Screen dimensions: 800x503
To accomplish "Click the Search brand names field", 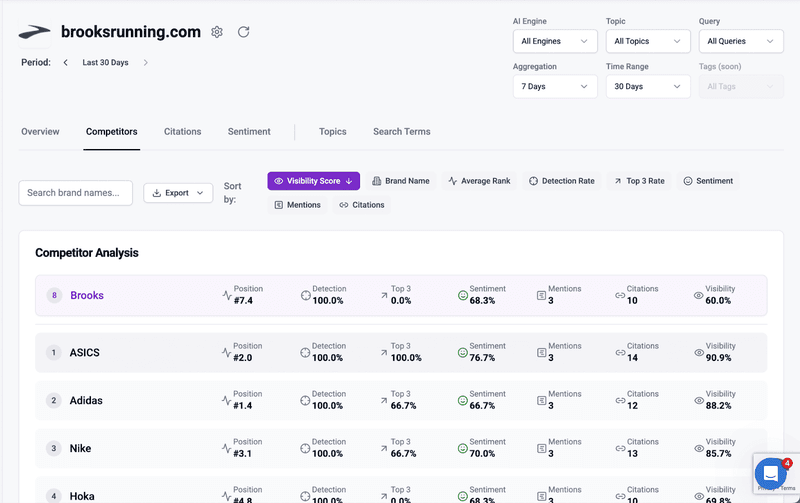I will point(76,193).
